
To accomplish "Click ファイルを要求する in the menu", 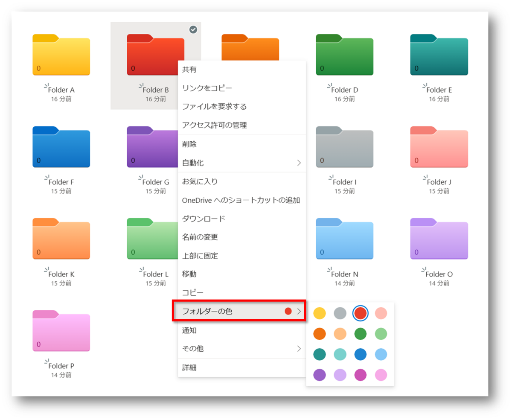I will (x=242, y=106).
